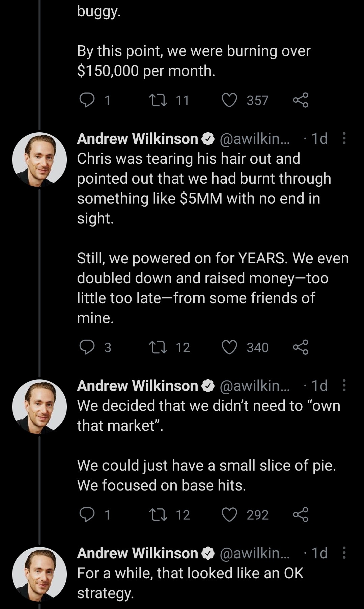Viewport: 364px width, 609px height.
Task: Retweet the "own that market" tweet
Action: pos(158,515)
